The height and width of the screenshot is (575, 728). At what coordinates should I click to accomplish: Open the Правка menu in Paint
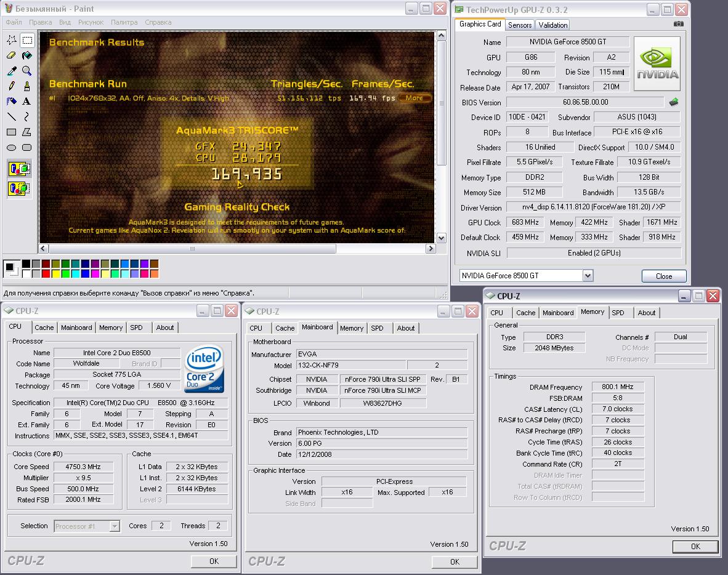[41, 22]
